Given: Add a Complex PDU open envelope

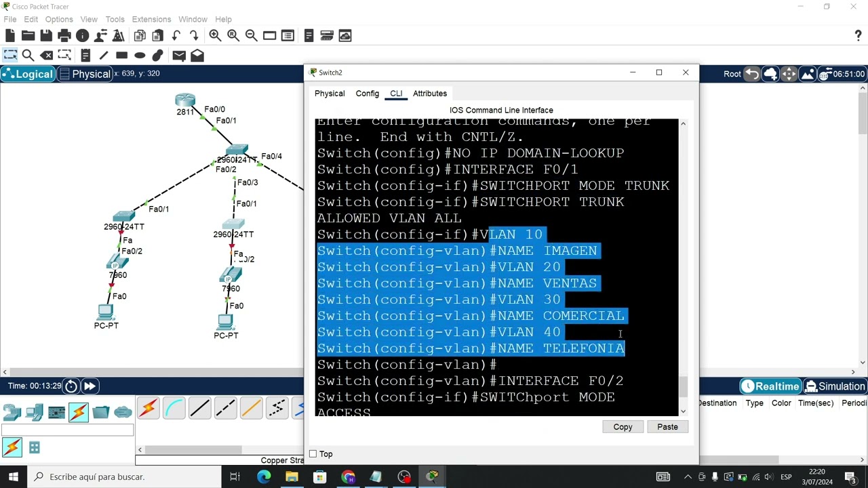Looking at the screenshot, I should (197, 55).
